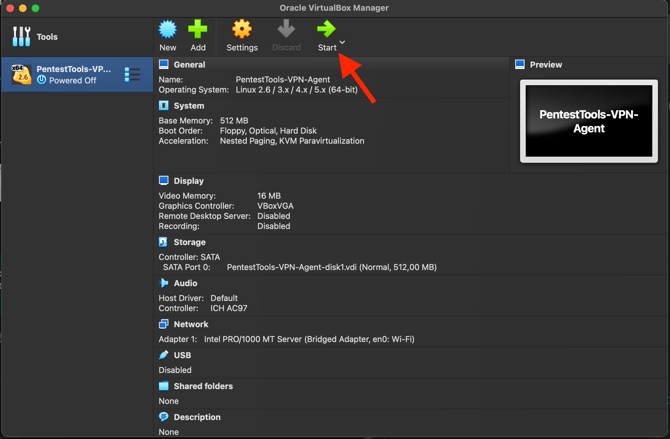Click the Shared folders None value
The height and width of the screenshot is (439, 670).
(168, 401)
